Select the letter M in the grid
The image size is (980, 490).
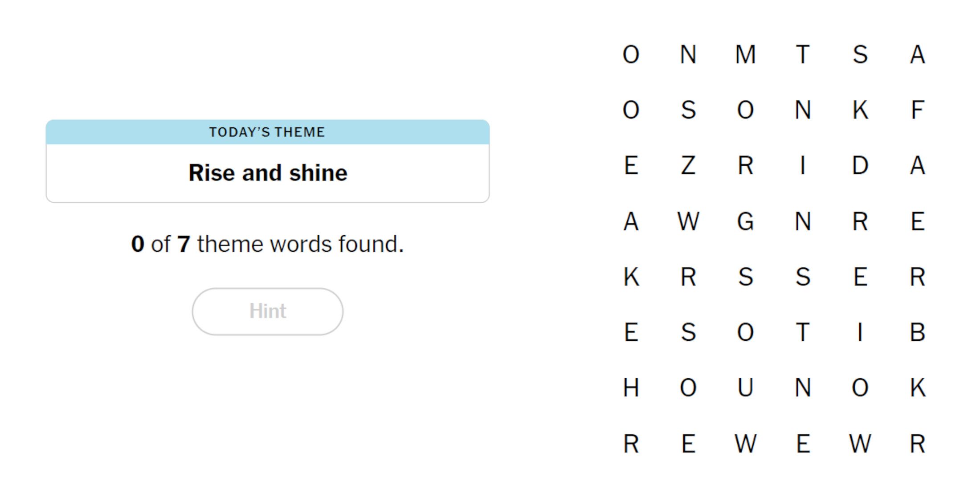pos(745,55)
